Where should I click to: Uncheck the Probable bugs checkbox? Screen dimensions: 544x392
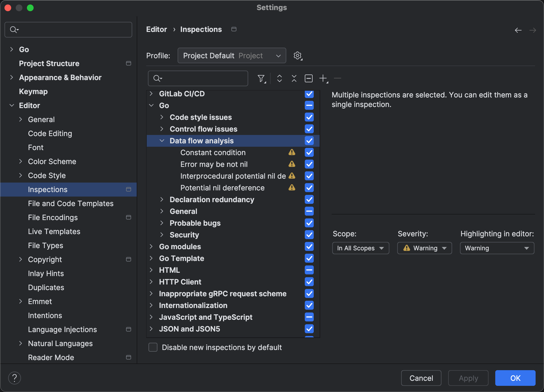click(x=309, y=223)
